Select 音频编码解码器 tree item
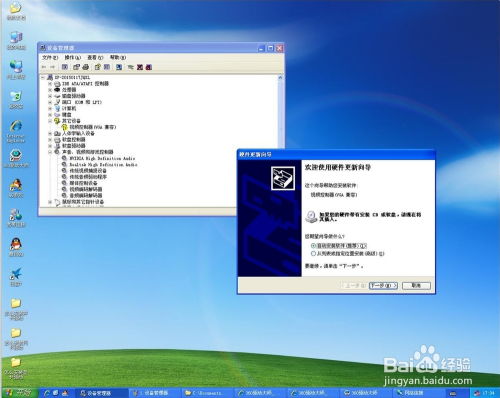500x398 pixels. tap(86, 195)
